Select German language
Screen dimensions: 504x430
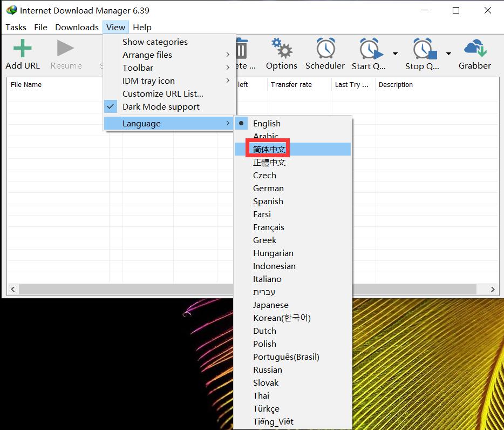click(x=292, y=188)
